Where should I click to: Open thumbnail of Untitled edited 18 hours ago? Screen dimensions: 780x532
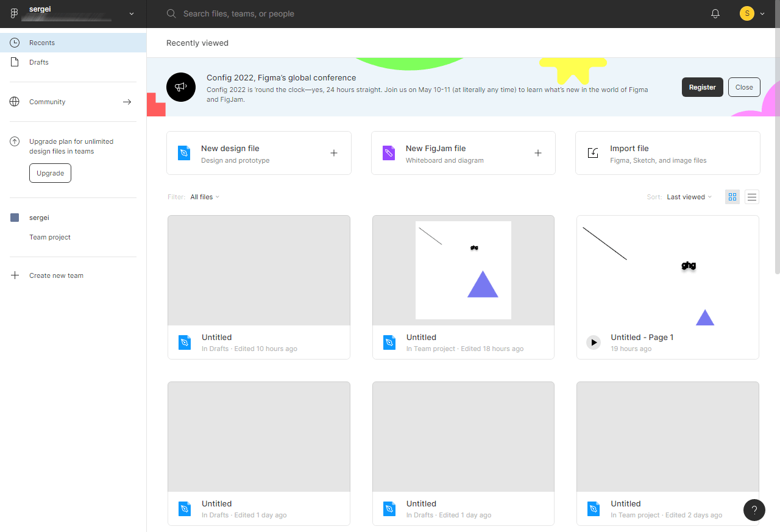(x=463, y=270)
